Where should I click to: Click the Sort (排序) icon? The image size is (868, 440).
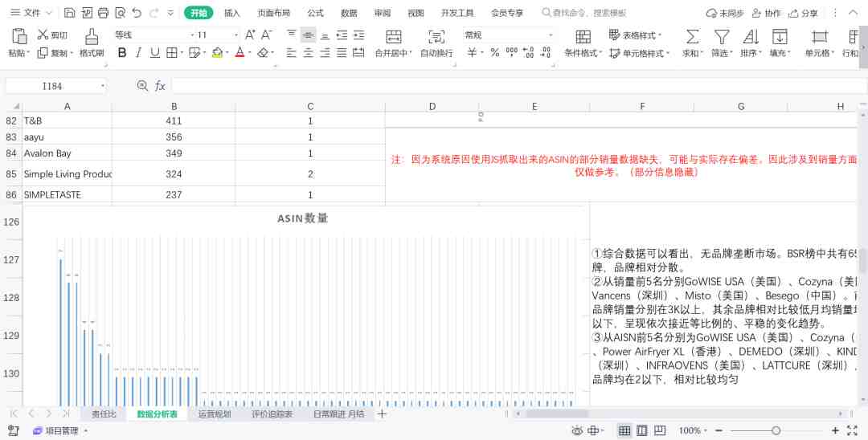[751, 37]
